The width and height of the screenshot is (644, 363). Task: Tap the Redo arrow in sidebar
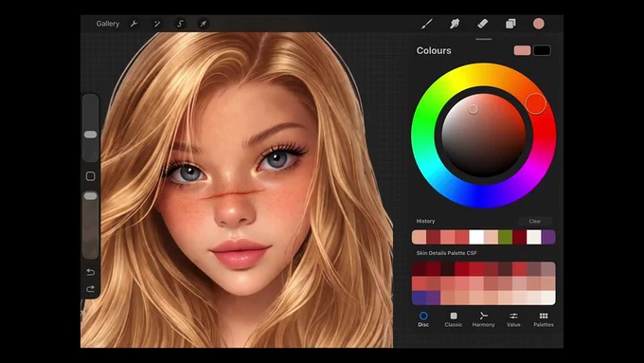point(90,289)
